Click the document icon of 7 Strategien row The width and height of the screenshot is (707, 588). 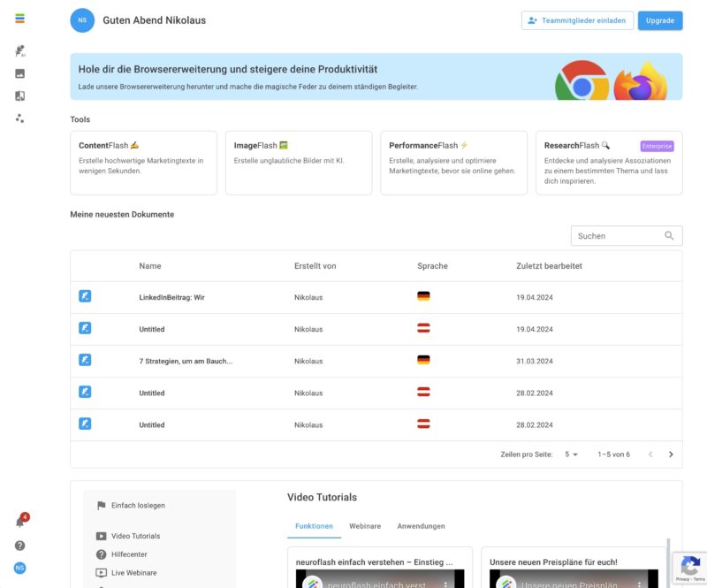[x=85, y=360]
